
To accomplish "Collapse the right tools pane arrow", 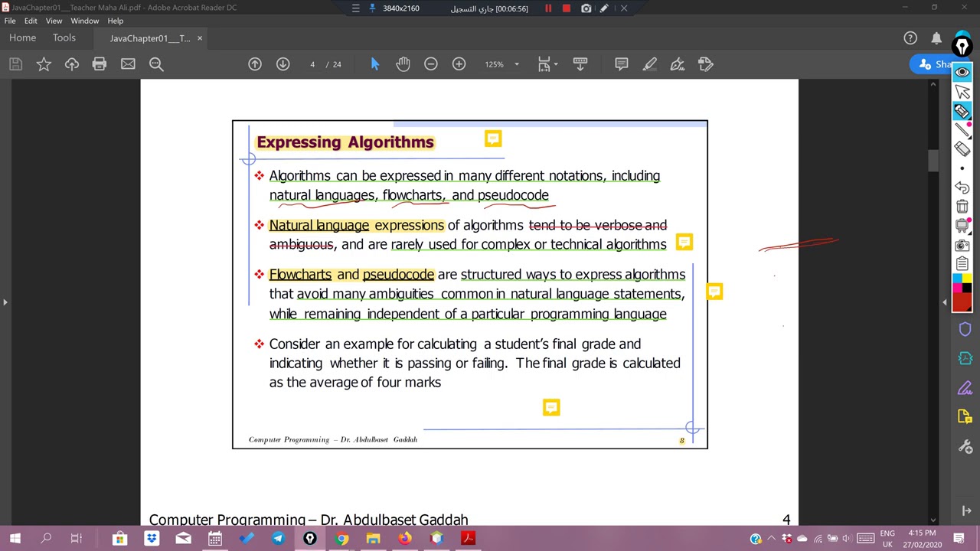I will point(944,302).
